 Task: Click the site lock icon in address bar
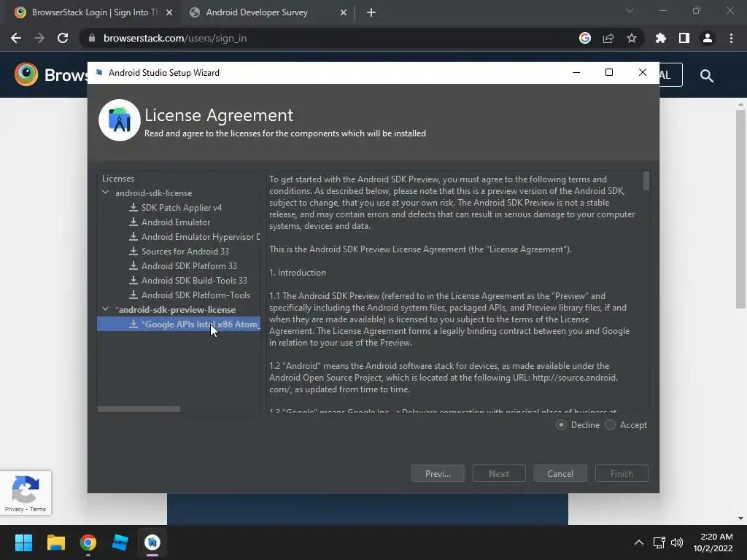[92, 38]
